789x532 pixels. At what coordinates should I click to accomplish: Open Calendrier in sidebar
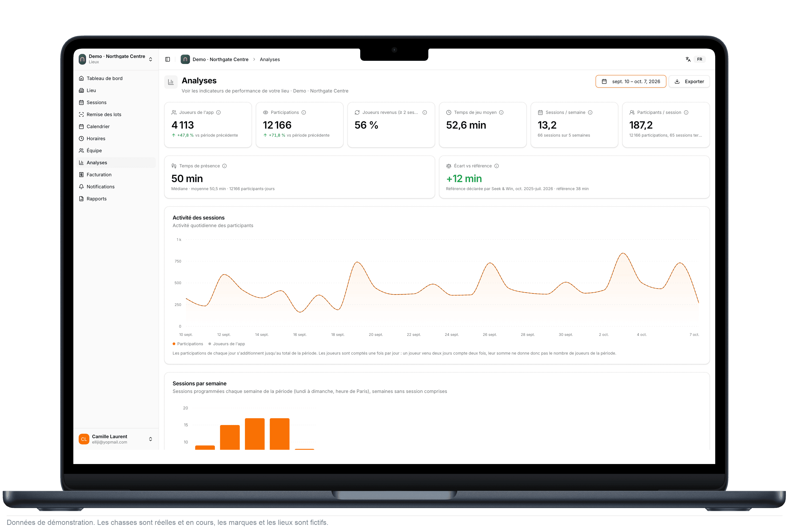[116, 127]
